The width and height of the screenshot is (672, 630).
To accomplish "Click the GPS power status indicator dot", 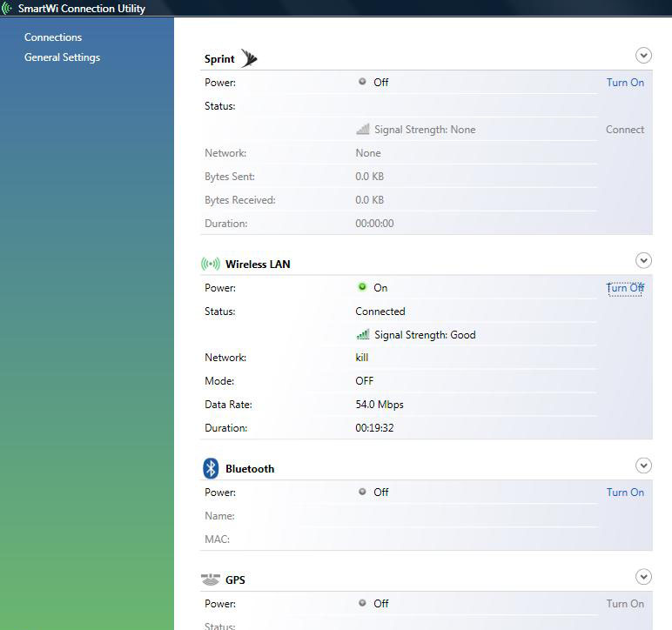I will point(362,603).
